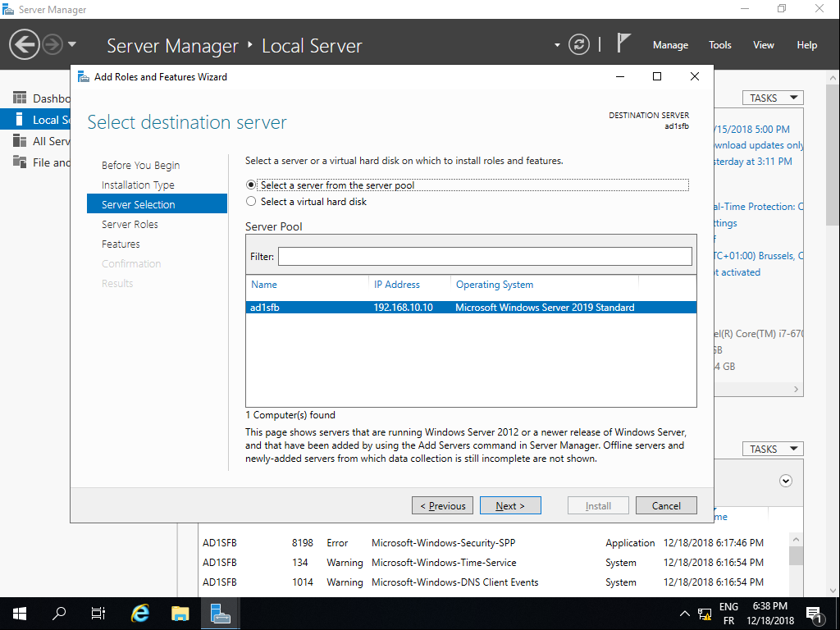Click the Server Manager back arrow icon
Screen dimensions: 840x630
(x=25, y=44)
